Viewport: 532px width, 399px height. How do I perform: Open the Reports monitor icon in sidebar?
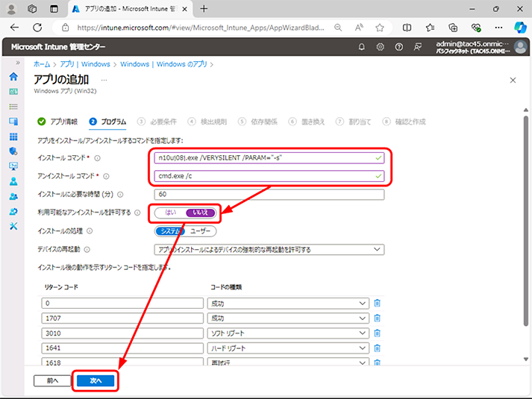point(13,166)
